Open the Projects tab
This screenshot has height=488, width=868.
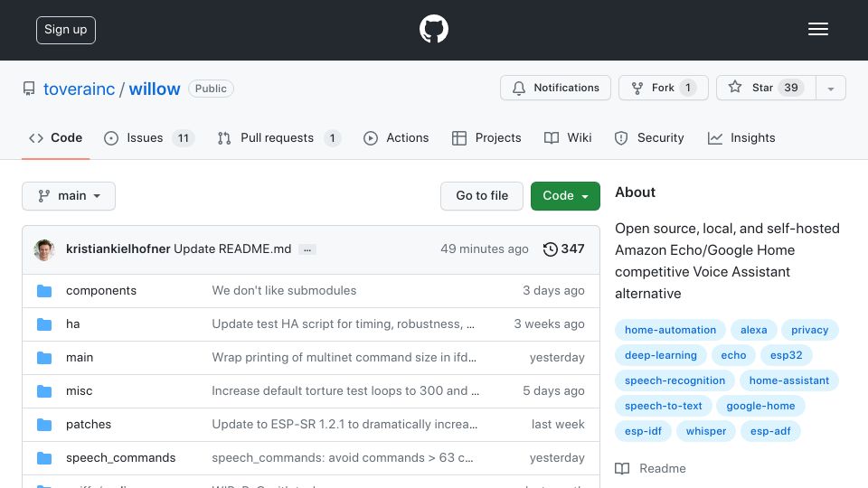click(x=486, y=137)
